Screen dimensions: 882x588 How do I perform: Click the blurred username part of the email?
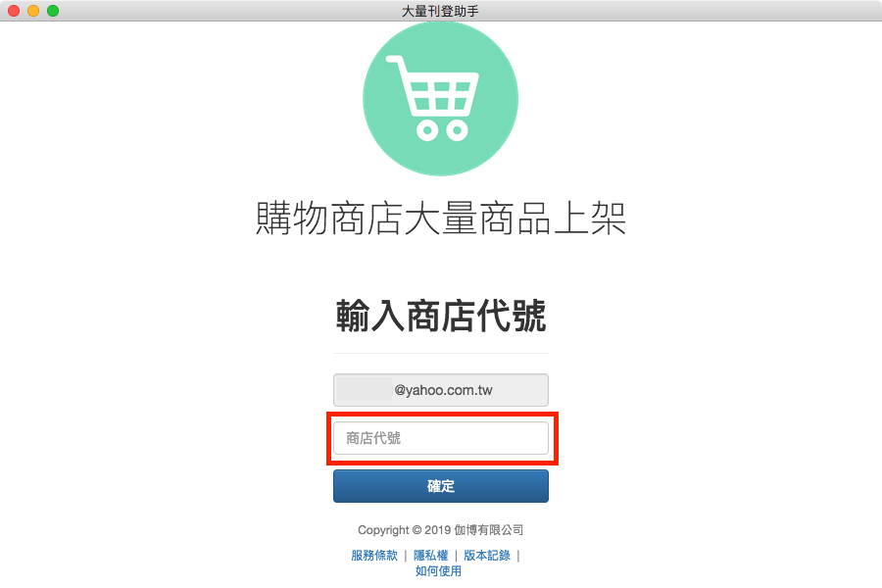point(365,390)
